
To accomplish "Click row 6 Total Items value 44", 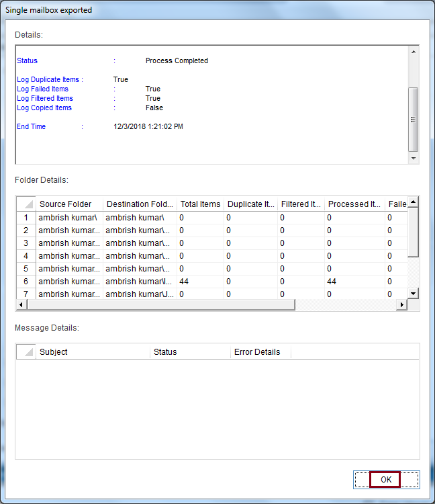I will (200, 282).
